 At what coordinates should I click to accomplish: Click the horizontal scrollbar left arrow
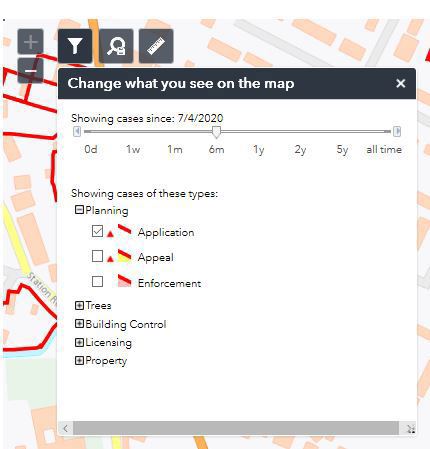pyautogui.click(x=66, y=428)
